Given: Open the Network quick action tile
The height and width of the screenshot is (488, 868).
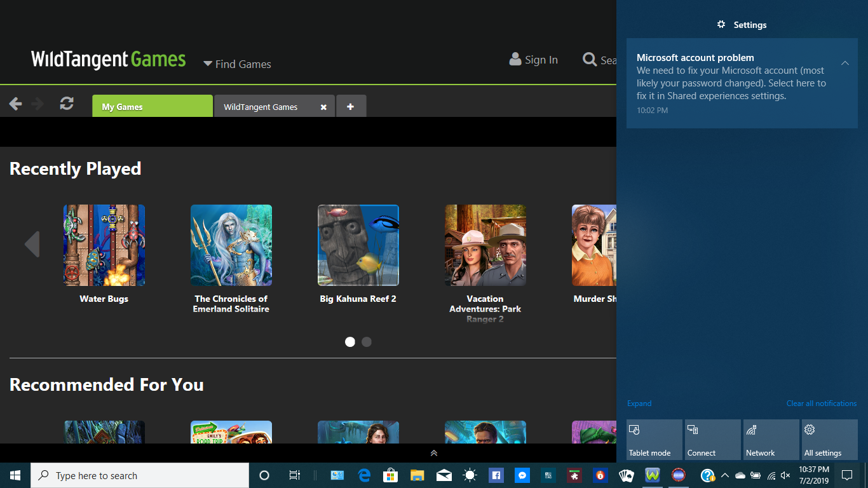Looking at the screenshot, I should pos(771,440).
